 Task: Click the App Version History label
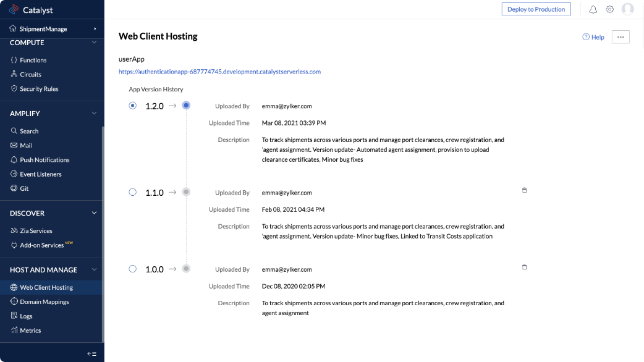[x=156, y=89]
